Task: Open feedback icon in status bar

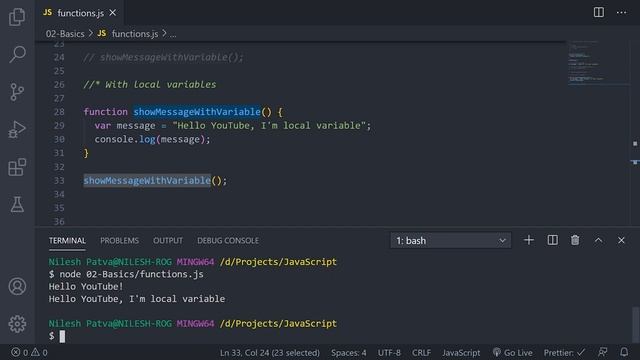Action: (602, 352)
